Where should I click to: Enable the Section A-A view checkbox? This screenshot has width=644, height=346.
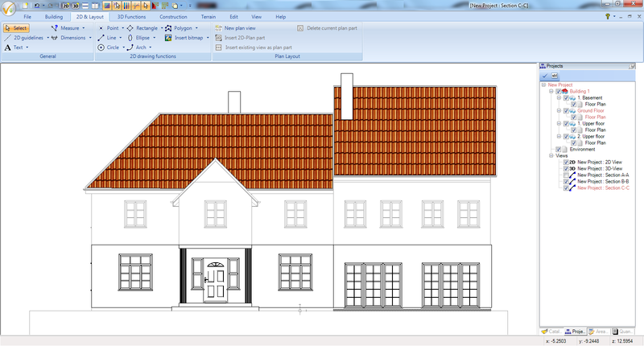(x=566, y=175)
